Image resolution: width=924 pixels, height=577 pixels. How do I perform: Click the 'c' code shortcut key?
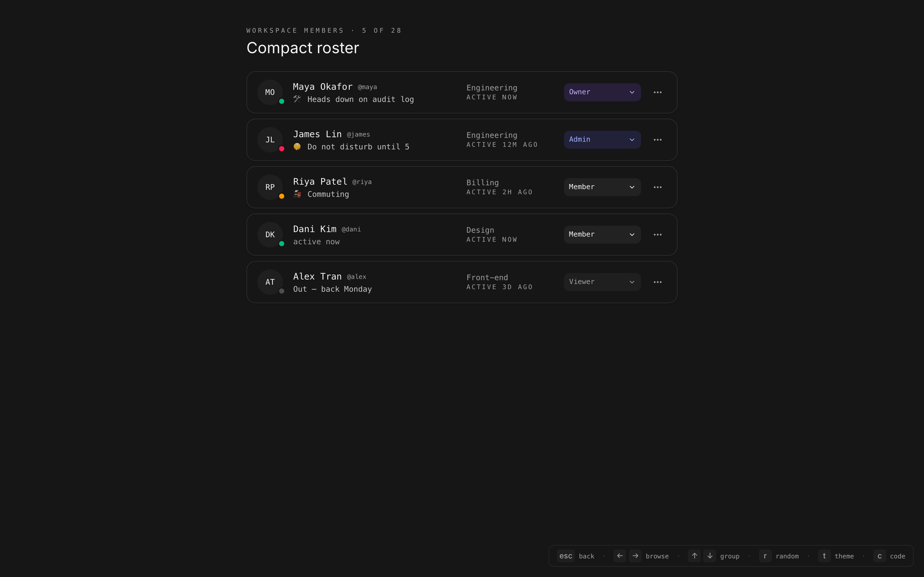coord(879,556)
